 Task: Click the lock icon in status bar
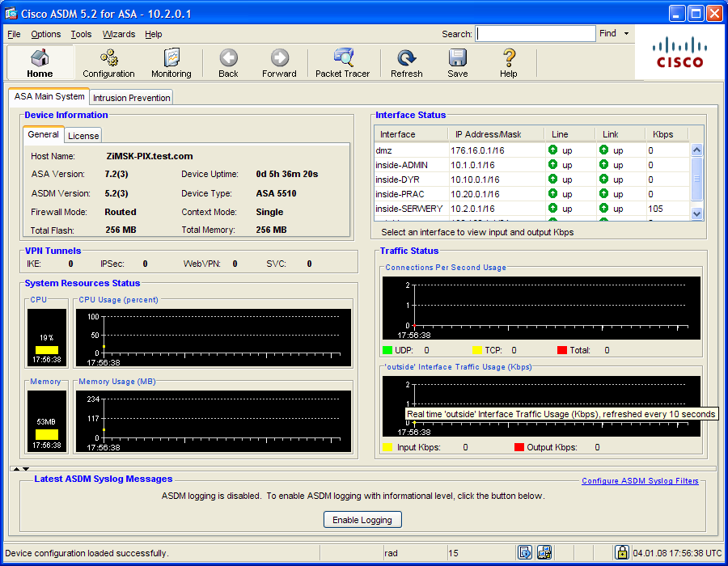tap(622, 552)
